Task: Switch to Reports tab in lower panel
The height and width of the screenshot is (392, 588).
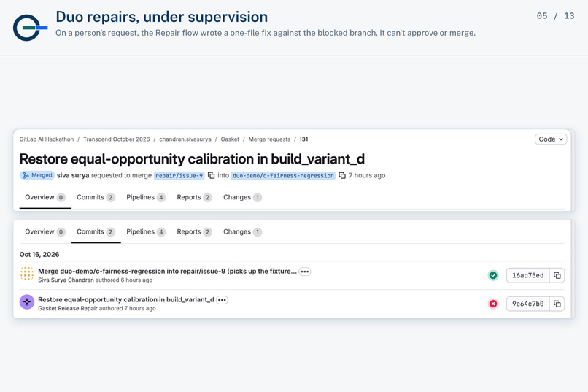Action: [x=194, y=232]
